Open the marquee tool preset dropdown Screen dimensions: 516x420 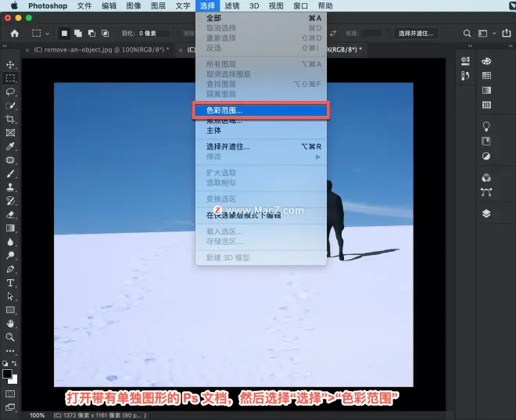48,34
